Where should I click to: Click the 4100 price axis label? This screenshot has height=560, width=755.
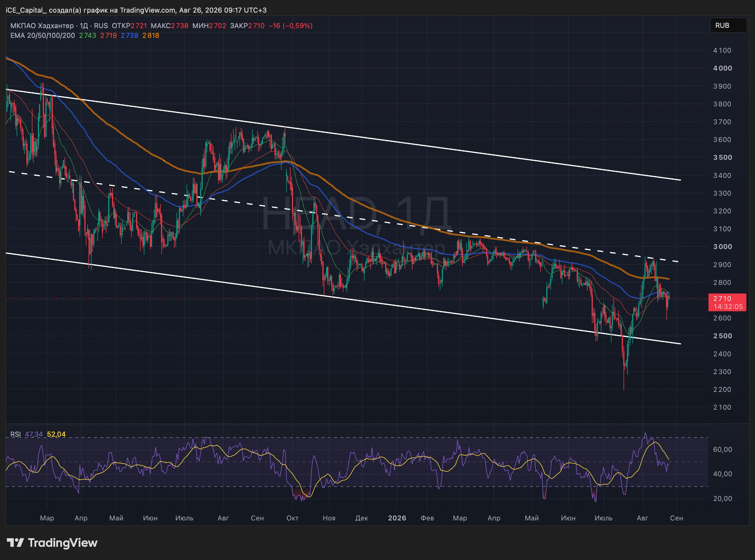coord(722,50)
